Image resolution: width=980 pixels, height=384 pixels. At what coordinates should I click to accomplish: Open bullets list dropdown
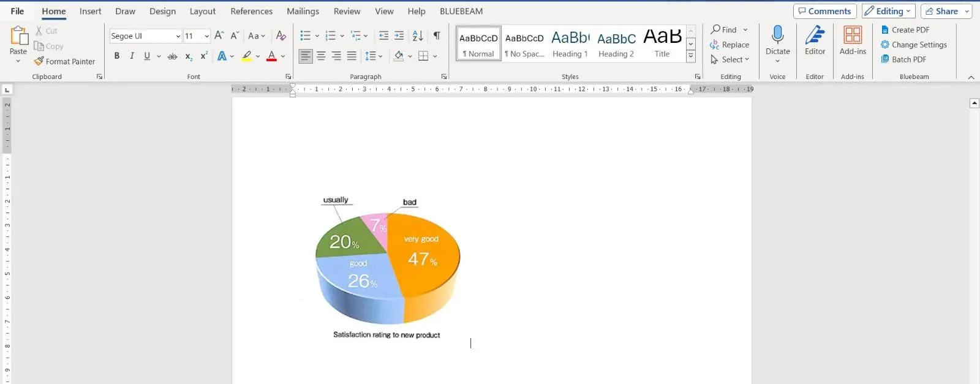click(317, 36)
